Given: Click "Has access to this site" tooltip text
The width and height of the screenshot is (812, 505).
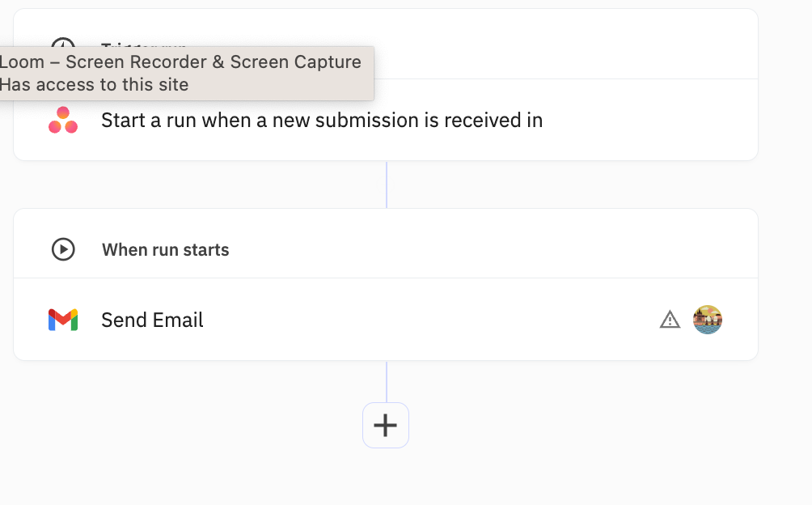Looking at the screenshot, I should [95, 84].
